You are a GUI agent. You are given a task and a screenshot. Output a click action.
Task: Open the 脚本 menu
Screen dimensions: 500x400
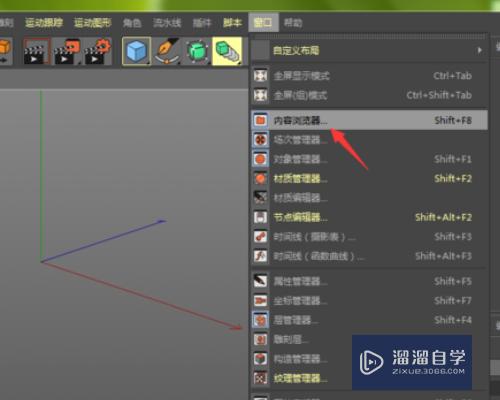tap(232, 23)
